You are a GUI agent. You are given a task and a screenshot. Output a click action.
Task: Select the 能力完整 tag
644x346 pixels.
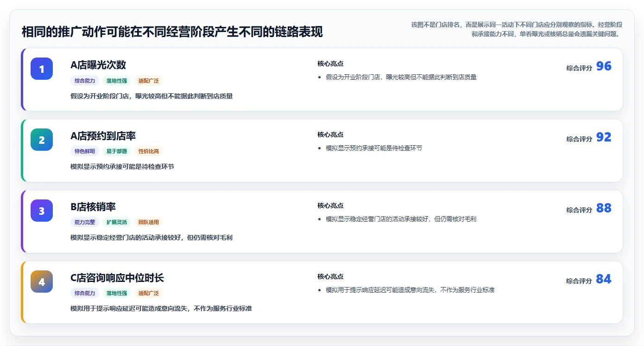[85, 222]
